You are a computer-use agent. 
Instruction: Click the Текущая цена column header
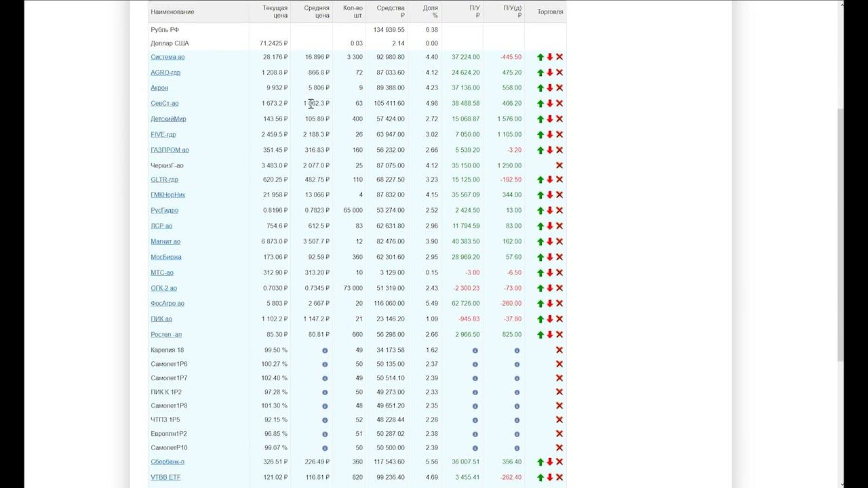[275, 12]
